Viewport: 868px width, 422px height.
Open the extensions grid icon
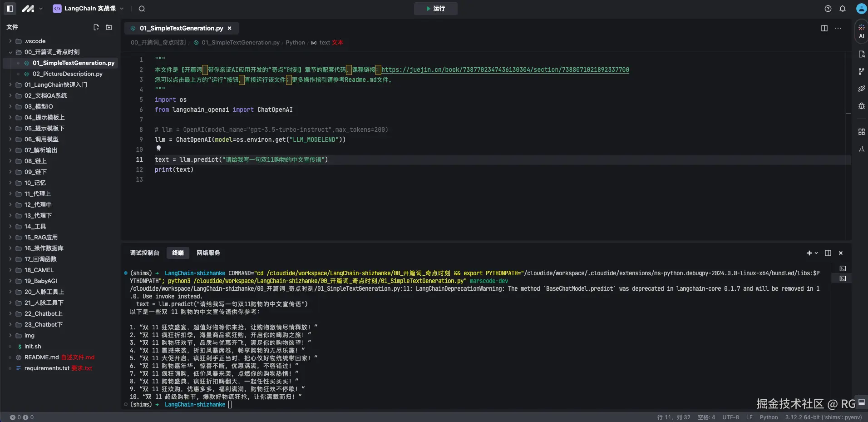click(861, 132)
